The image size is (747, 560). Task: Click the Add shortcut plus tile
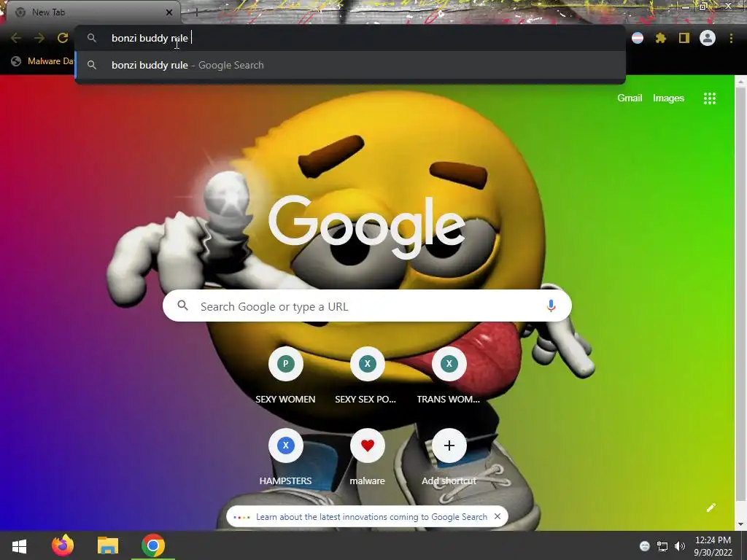[449, 458]
